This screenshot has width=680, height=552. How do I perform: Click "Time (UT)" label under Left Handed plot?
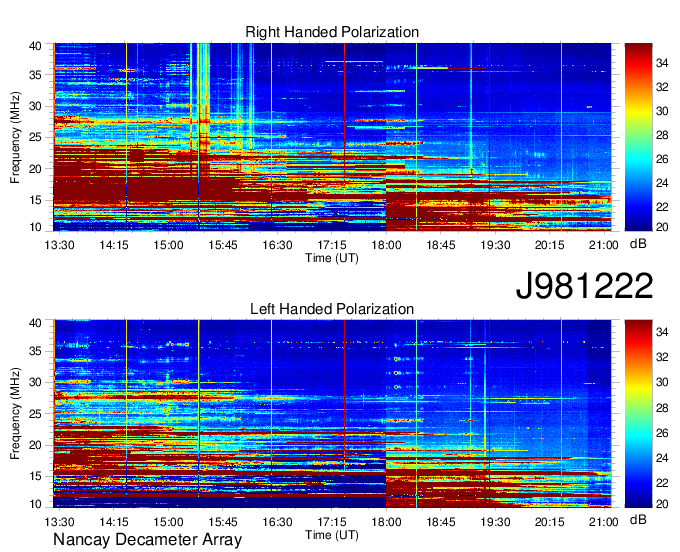(x=332, y=535)
